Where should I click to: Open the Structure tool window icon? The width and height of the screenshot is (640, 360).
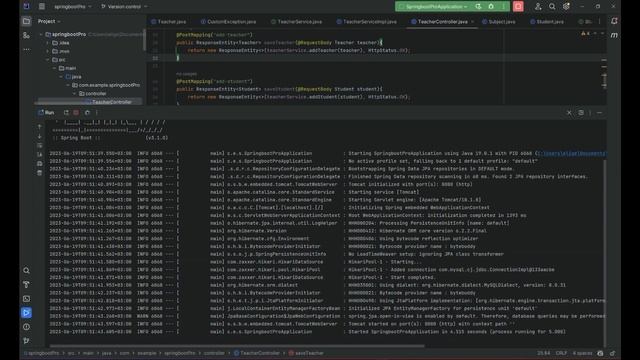click(x=27, y=36)
